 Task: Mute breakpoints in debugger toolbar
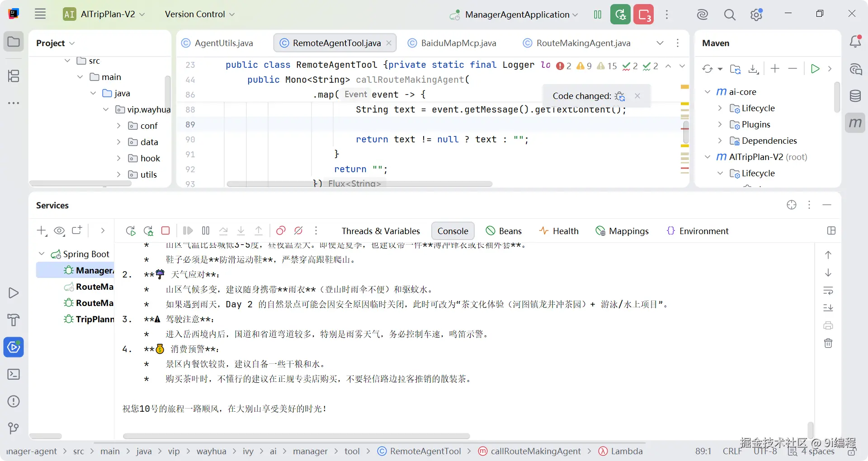coord(298,230)
